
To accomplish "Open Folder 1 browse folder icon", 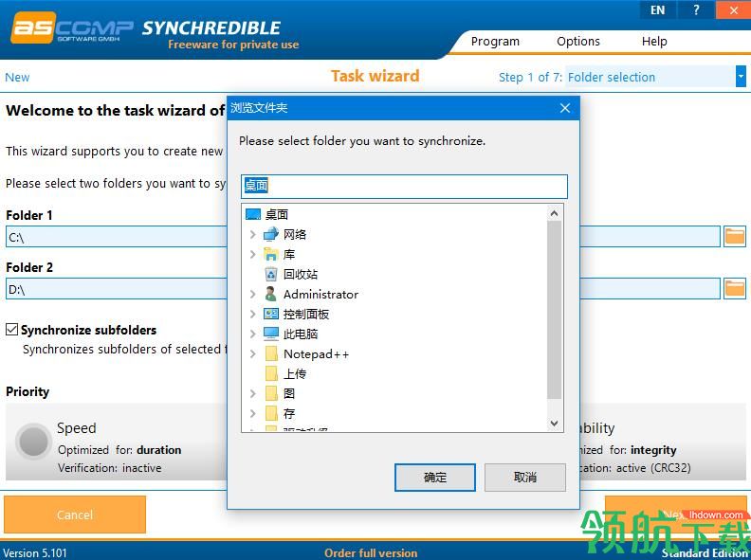I will point(734,236).
